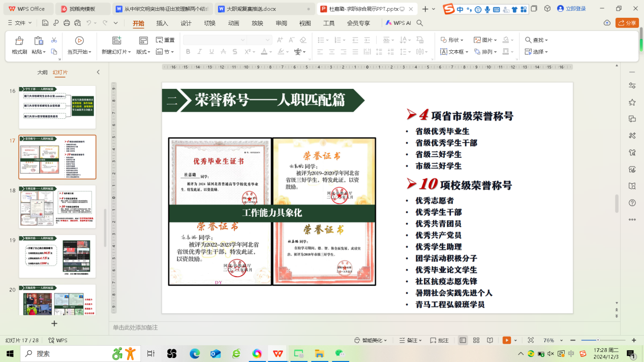
Task: Expand the Layout (版式) dropdown
Action: [x=143, y=52]
